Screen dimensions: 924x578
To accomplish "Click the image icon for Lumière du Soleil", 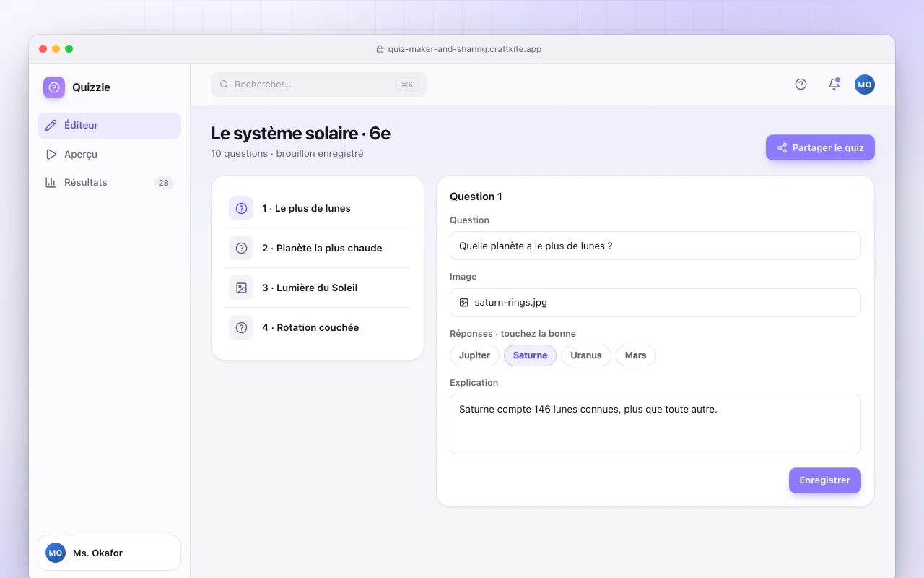I will pyautogui.click(x=241, y=288).
